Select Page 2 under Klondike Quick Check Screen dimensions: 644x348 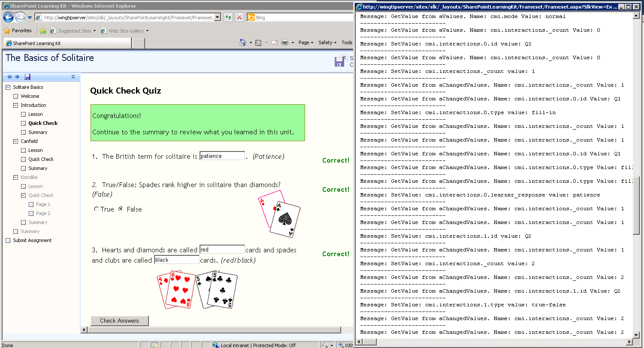pyautogui.click(x=43, y=213)
